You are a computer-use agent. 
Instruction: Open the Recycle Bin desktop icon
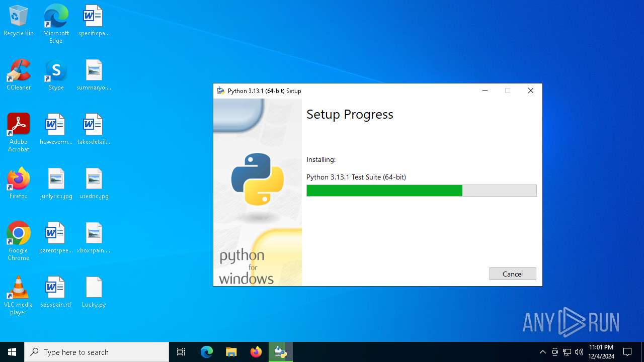(x=19, y=21)
